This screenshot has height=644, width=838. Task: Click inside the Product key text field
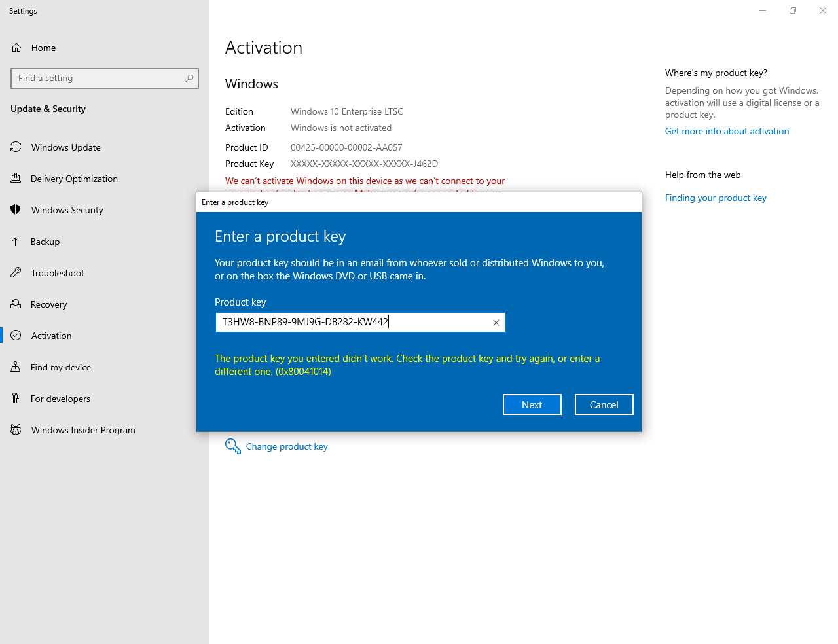[x=360, y=322]
